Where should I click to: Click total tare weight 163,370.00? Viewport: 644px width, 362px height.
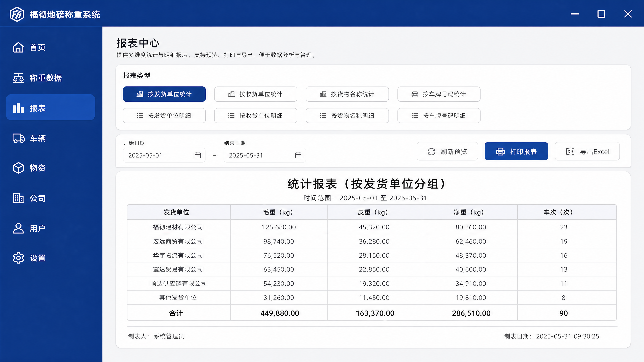[375, 313]
